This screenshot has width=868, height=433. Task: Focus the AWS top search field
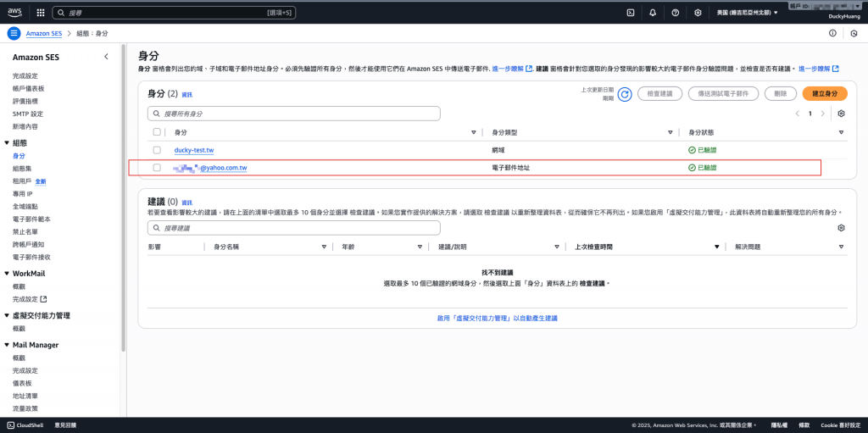[x=174, y=12]
